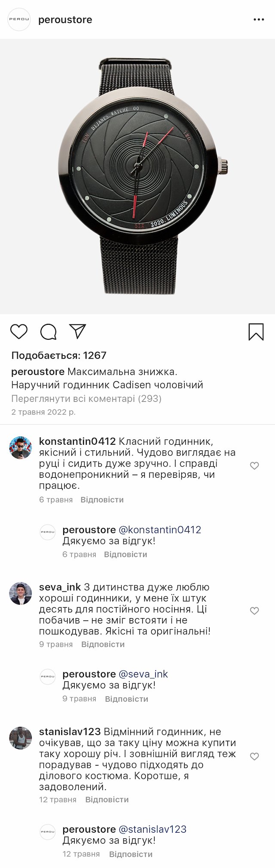275x868 pixels.
Task: Share the post with the paper plane icon
Action: click(x=78, y=331)
